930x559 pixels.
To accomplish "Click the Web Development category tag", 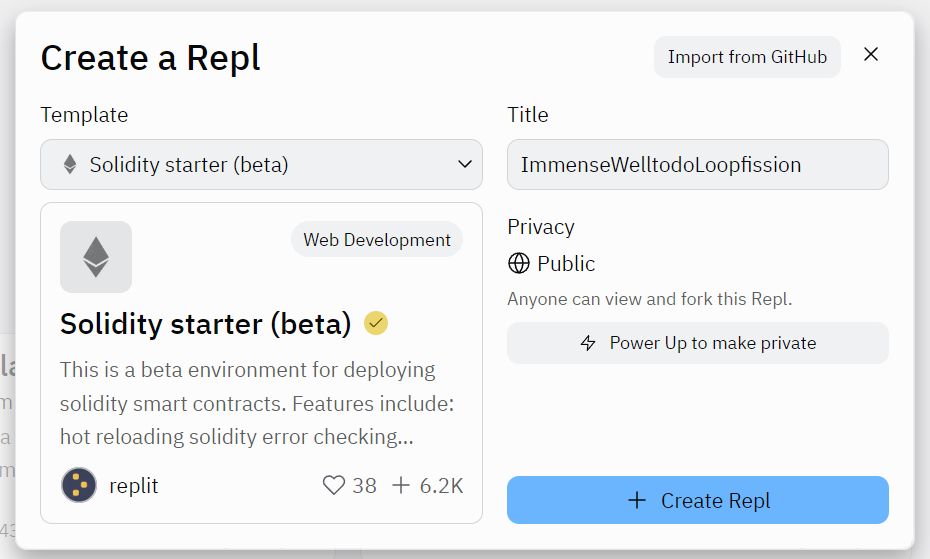I will [377, 240].
